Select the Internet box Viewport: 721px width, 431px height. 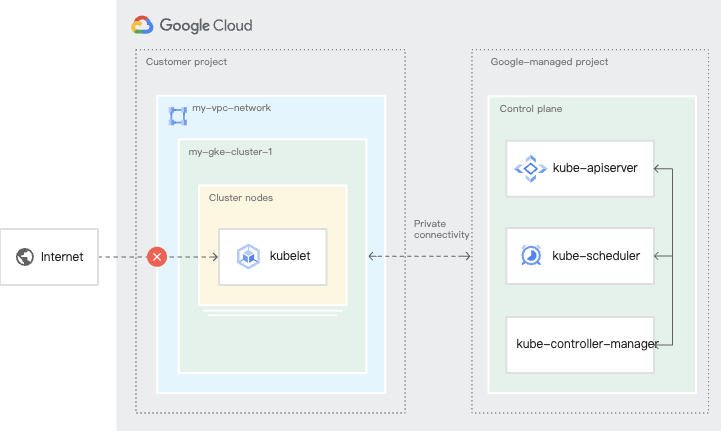click(x=49, y=257)
